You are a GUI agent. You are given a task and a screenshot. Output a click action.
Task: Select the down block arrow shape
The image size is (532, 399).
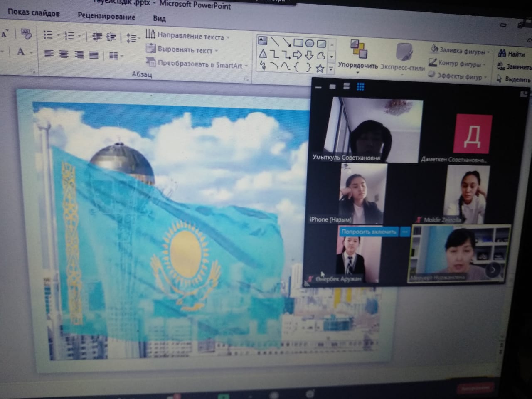click(309, 55)
